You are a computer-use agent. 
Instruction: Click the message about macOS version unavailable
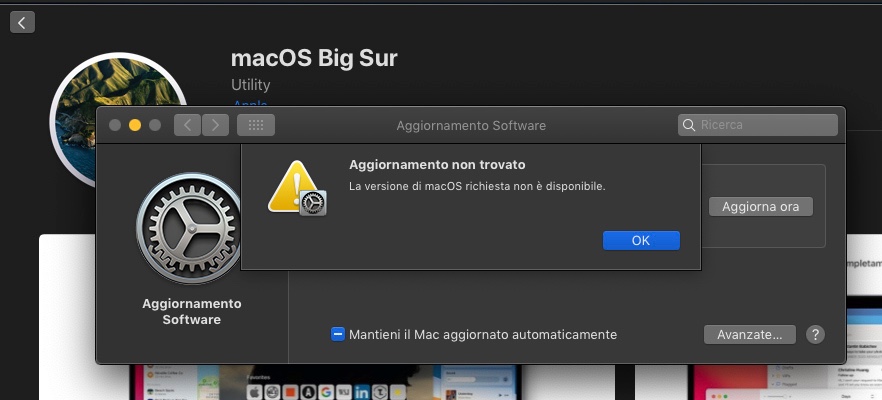[477, 186]
